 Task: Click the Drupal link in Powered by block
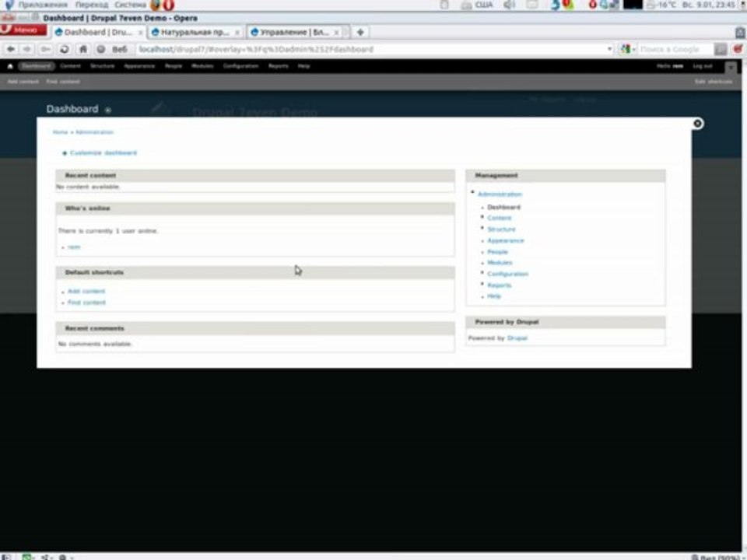pos(517,338)
